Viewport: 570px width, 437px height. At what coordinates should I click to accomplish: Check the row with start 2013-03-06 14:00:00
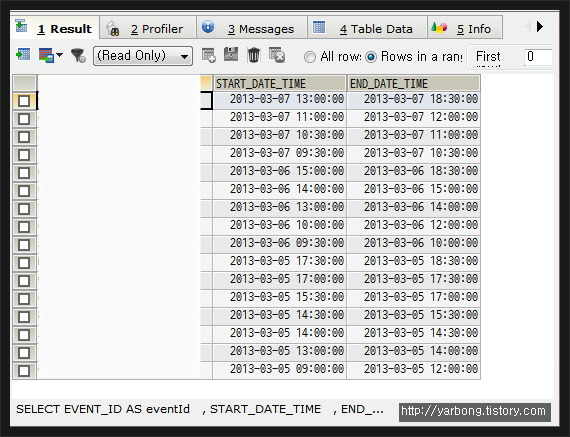[x=24, y=191]
